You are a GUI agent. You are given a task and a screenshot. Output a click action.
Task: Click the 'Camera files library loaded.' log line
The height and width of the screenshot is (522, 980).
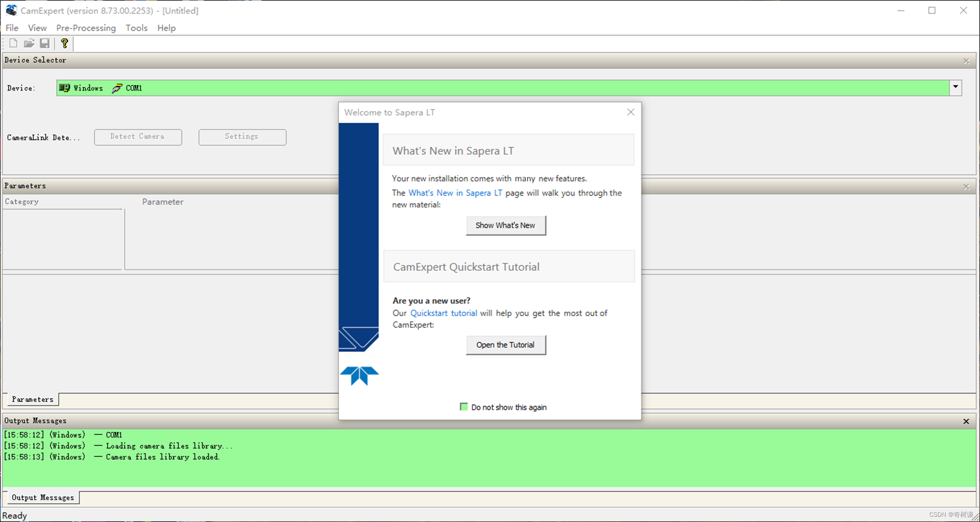pyautogui.click(x=112, y=457)
